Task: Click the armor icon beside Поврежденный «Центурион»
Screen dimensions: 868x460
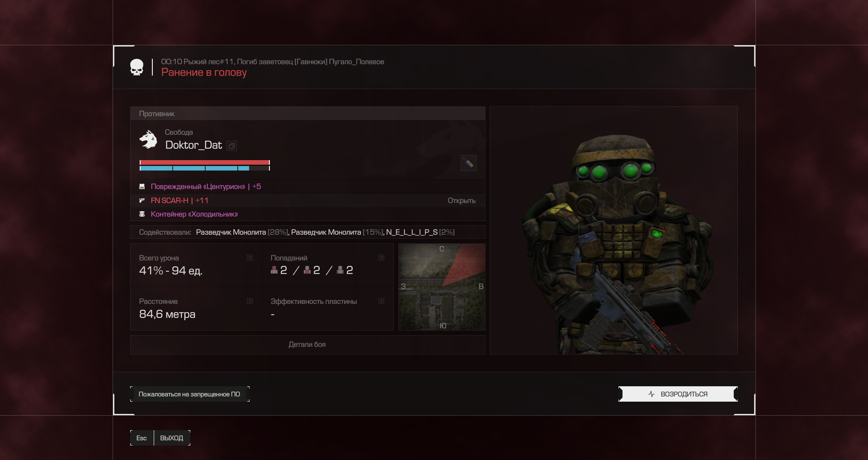Action: point(142,186)
